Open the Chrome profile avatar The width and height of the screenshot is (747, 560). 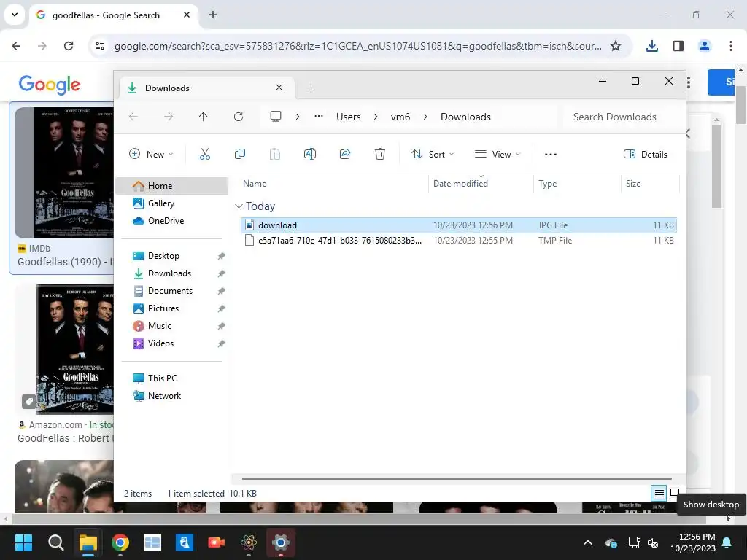click(704, 46)
